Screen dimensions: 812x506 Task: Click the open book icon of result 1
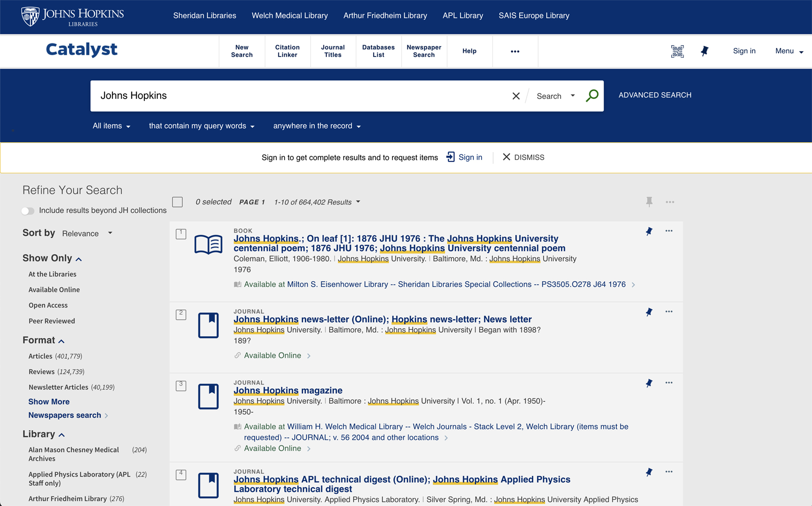pyautogui.click(x=208, y=244)
